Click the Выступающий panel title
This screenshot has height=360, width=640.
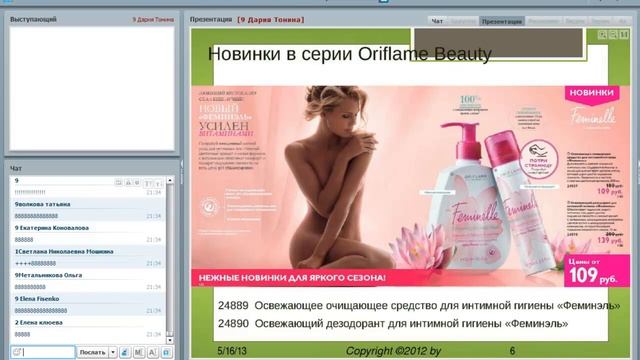pos(33,20)
